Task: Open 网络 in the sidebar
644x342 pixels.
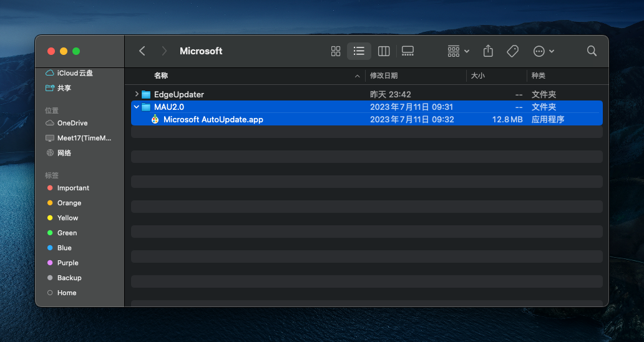Action: 64,153
